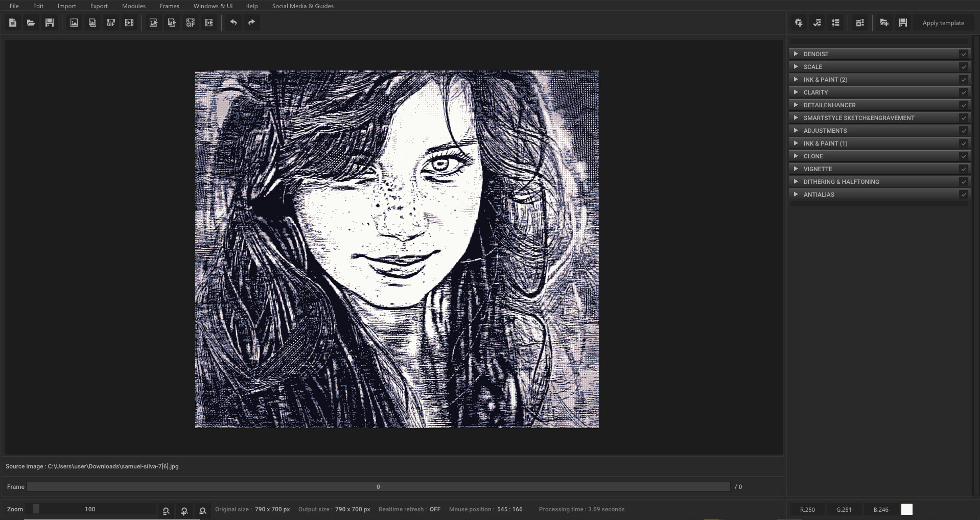Expand the CLARITY module settings
Image resolution: width=980 pixels, height=520 pixels.
[796, 92]
